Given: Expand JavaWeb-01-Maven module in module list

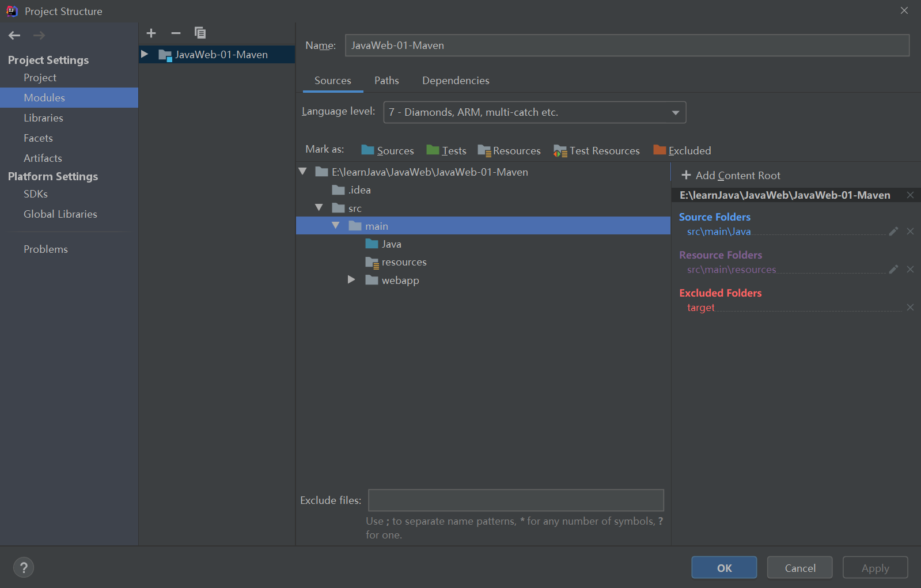Looking at the screenshot, I should (x=145, y=54).
